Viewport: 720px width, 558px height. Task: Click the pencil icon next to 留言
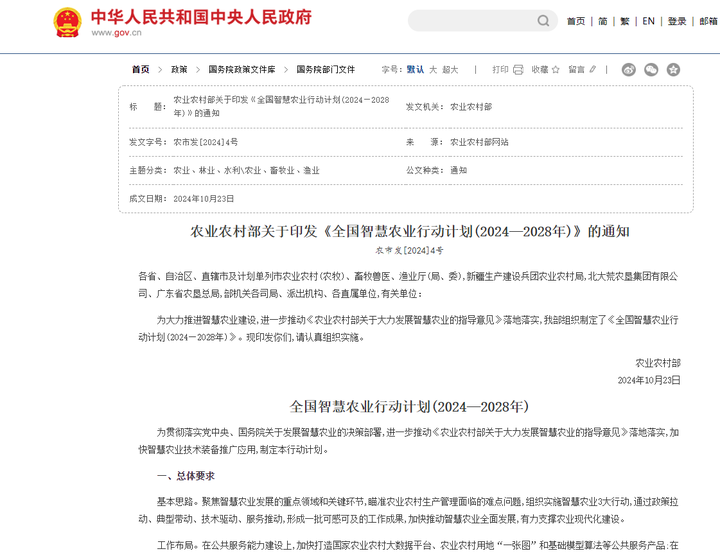point(593,69)
